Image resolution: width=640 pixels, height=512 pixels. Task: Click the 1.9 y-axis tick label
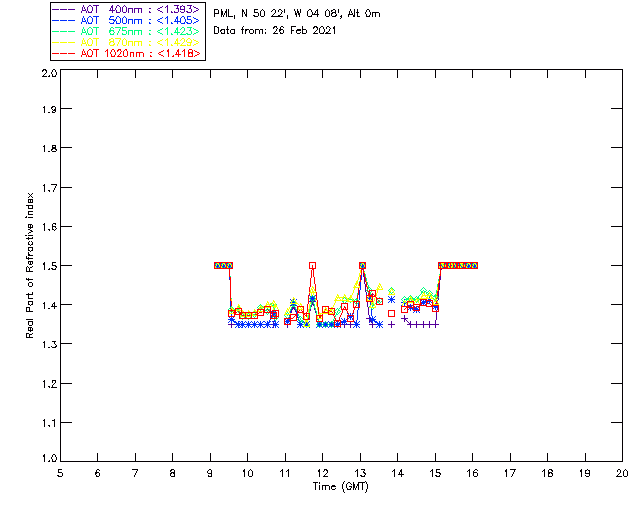[49, 109]
